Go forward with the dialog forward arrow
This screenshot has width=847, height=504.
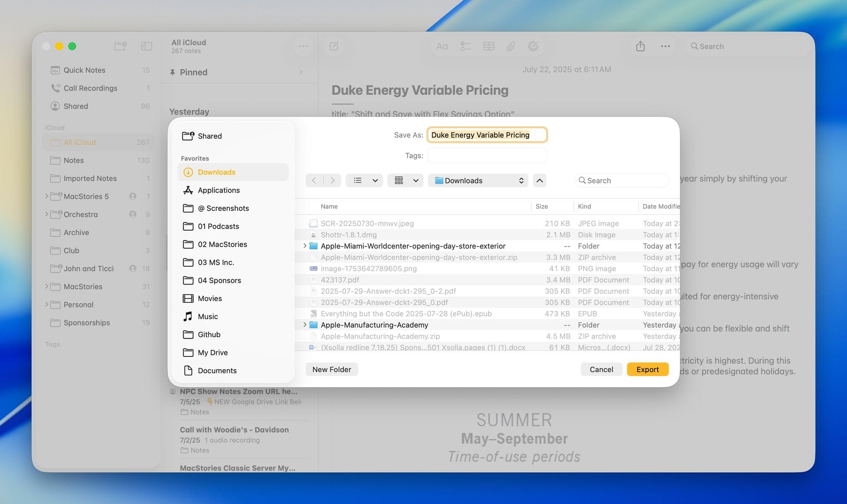click(332, 180)
